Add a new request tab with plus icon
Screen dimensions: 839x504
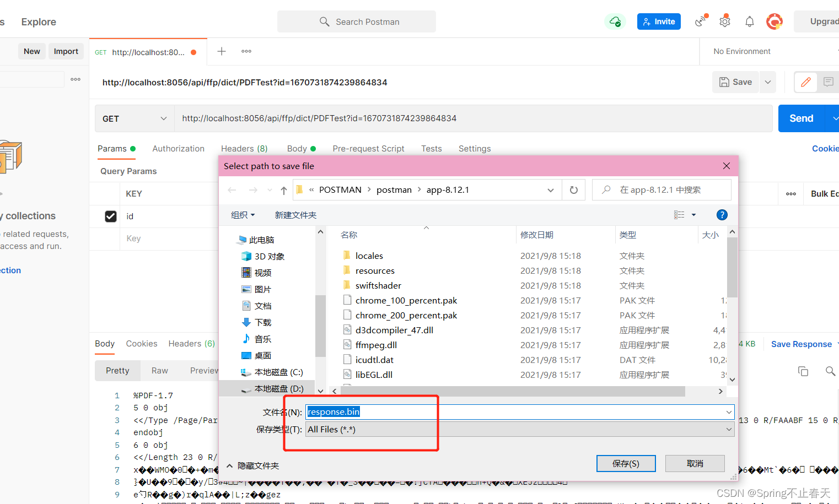pyautogui.click(x=222, y=51)
